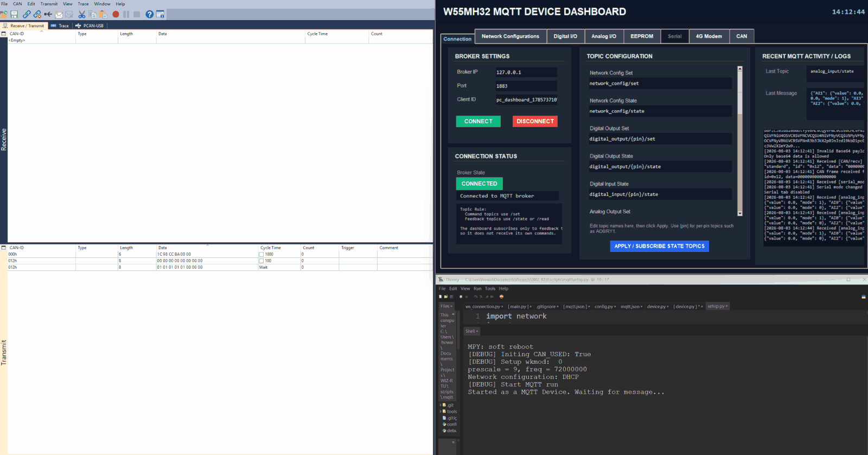
Task: Expand the tools folder in Thonny files
Action: click(441, 412)
